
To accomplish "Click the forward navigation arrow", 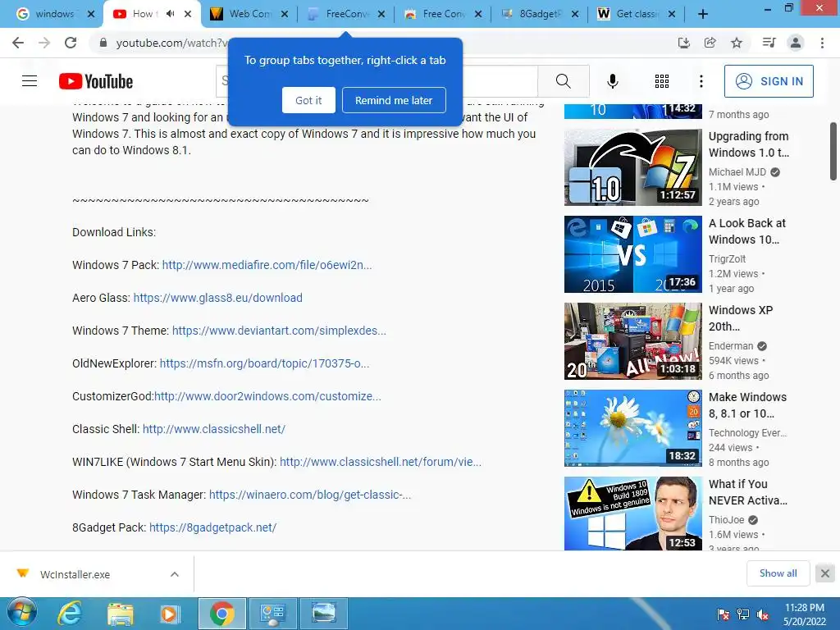I will 44,43.
